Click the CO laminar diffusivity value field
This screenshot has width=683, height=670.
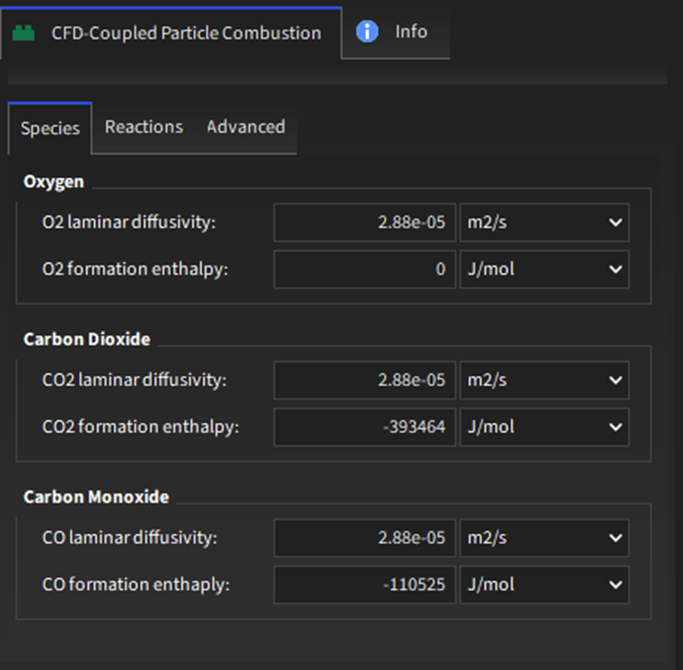click(x=365, y=538)
